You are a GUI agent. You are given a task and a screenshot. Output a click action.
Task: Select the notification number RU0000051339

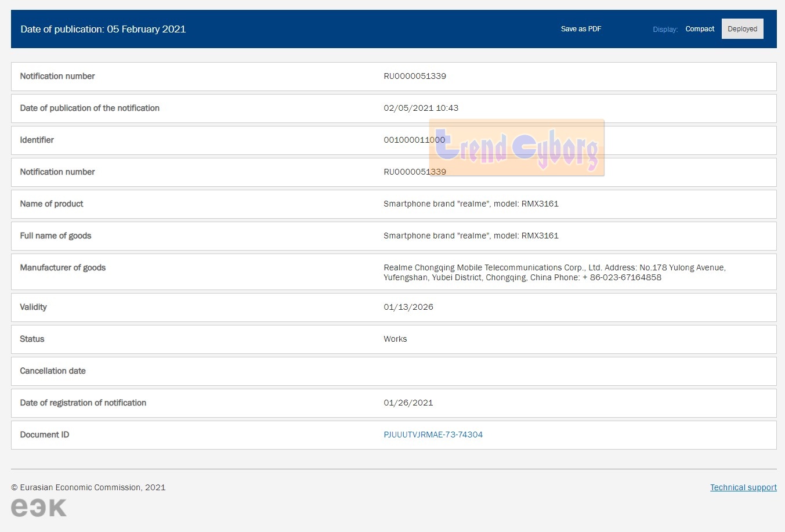click(415, 76)
